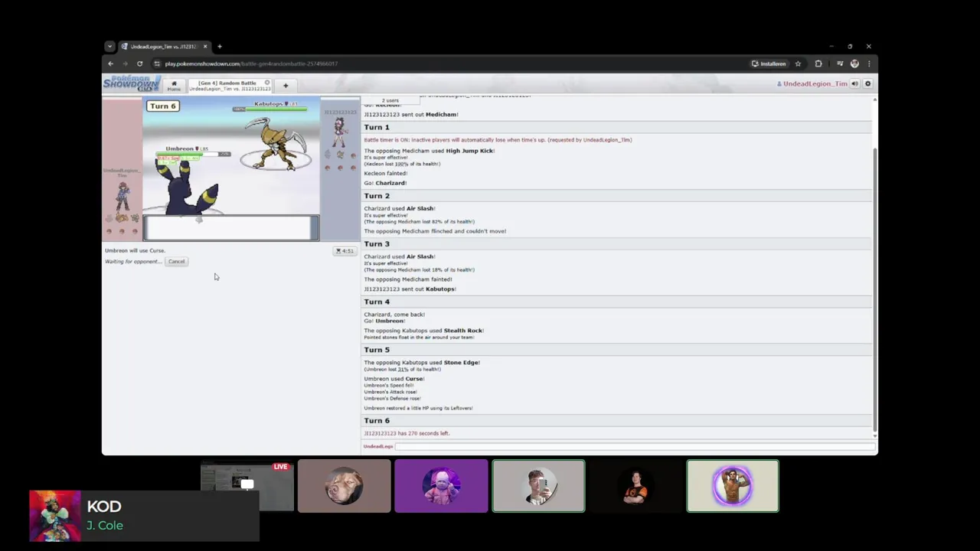
Task: Click the opponent JI123123123 trainer sprite
Action: (339, 133)
